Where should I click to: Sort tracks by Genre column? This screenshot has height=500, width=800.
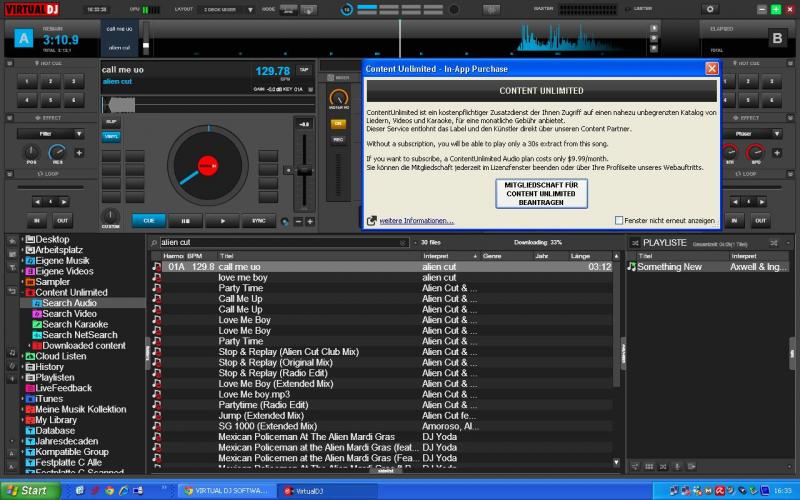507,256
